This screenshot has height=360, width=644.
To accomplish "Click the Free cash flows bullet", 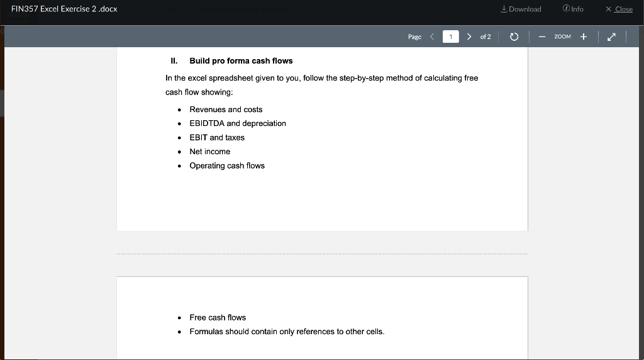I will (x=218, y=318).
